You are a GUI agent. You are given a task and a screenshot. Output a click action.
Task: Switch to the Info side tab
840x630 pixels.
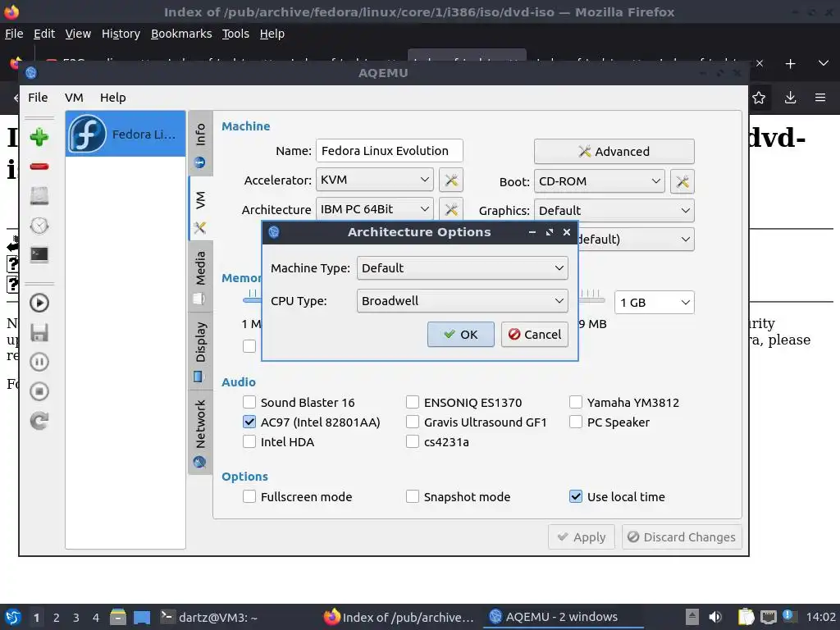tap(200, 144)
